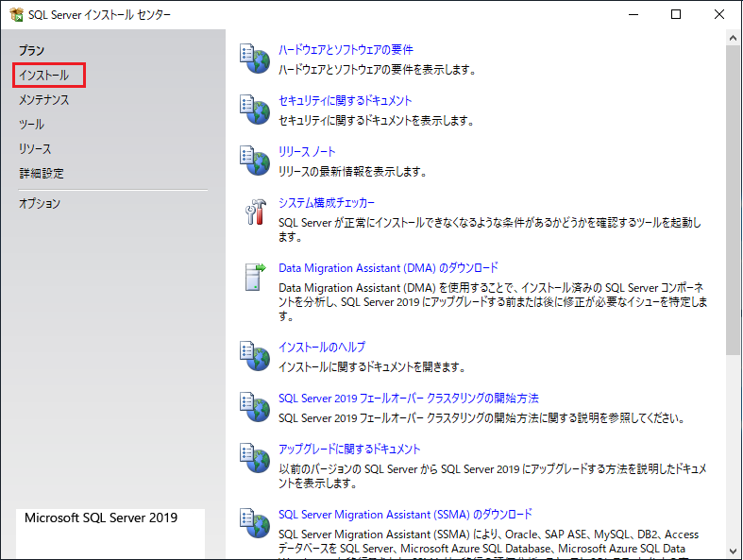The height and width of the screenshot is (560, 743).
Task: Switch to the メンテナンス page
Action: [43, 100]
